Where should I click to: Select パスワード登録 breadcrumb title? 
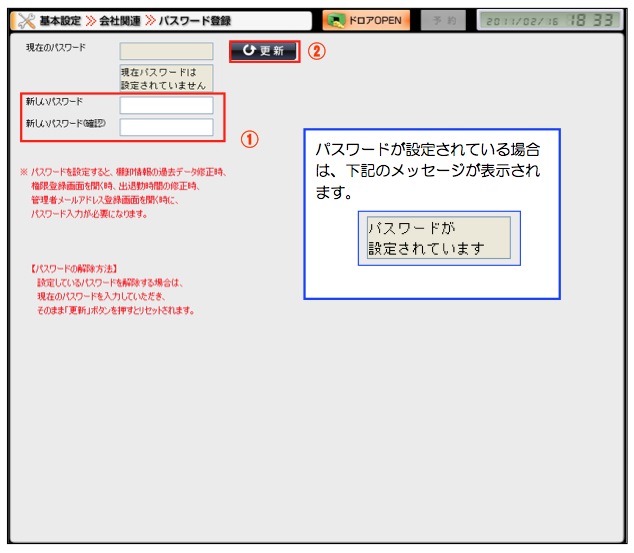coord(194,20)
